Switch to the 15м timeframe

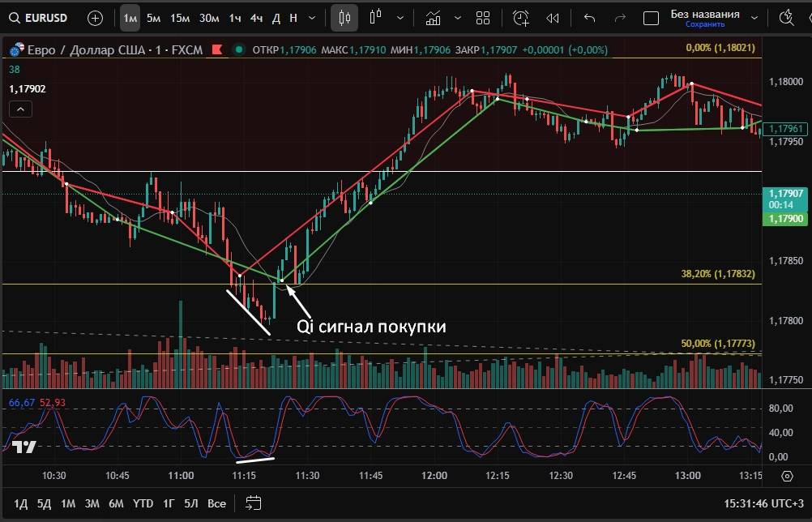(180, 17)
